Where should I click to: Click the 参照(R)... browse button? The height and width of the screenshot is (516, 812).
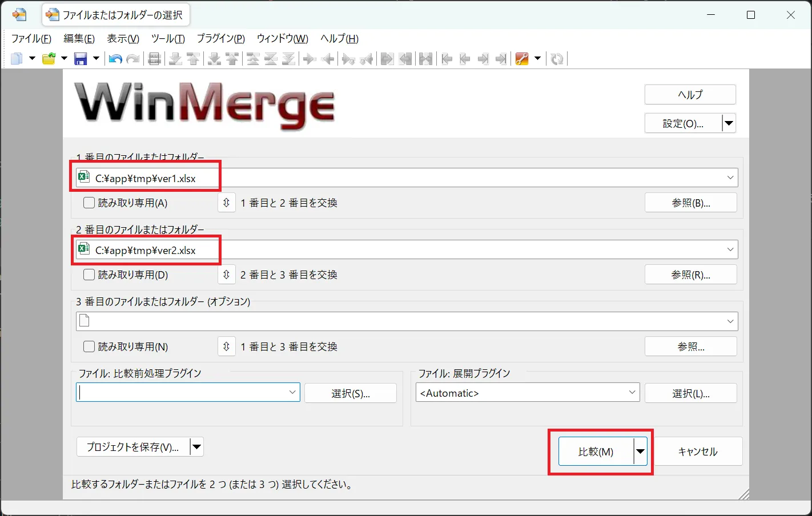click(x=691, y=275)
